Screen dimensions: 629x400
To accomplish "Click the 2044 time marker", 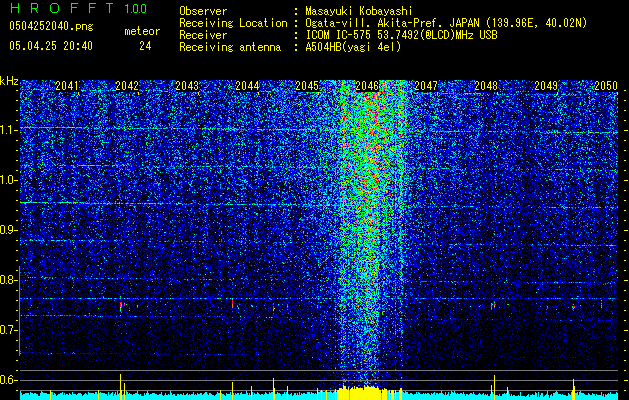I will (247, 86).
